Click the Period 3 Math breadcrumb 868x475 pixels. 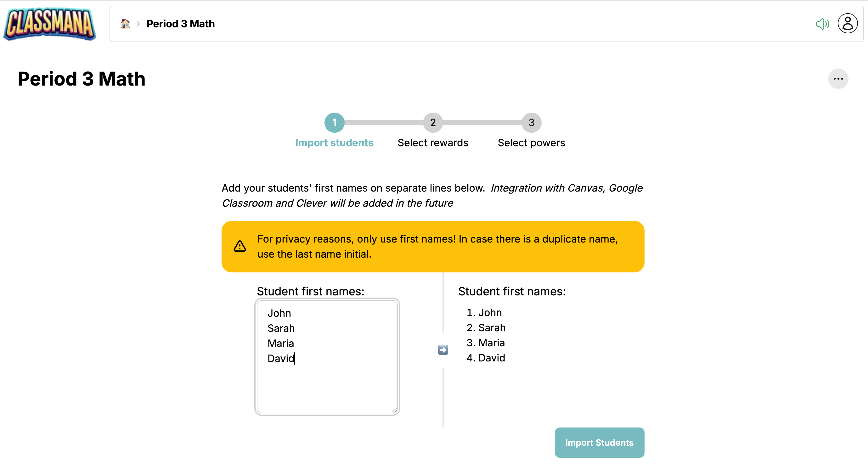pos(180,24)
